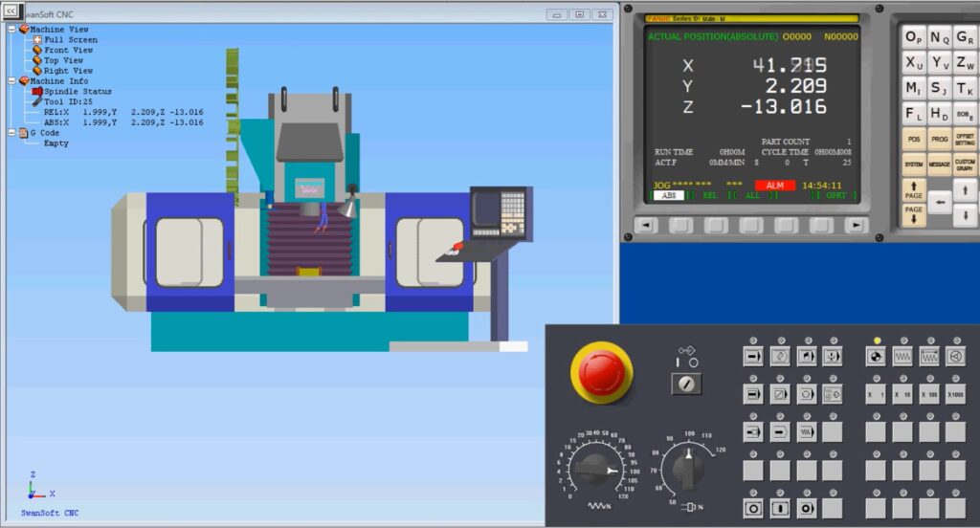Enable the X1000 increment step button
This screenshot has height=528, width=980.
point(955,394)
